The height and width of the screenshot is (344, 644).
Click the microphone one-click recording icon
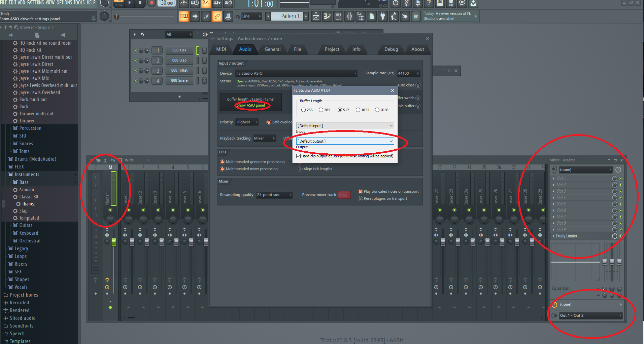(x=418, y=3)
